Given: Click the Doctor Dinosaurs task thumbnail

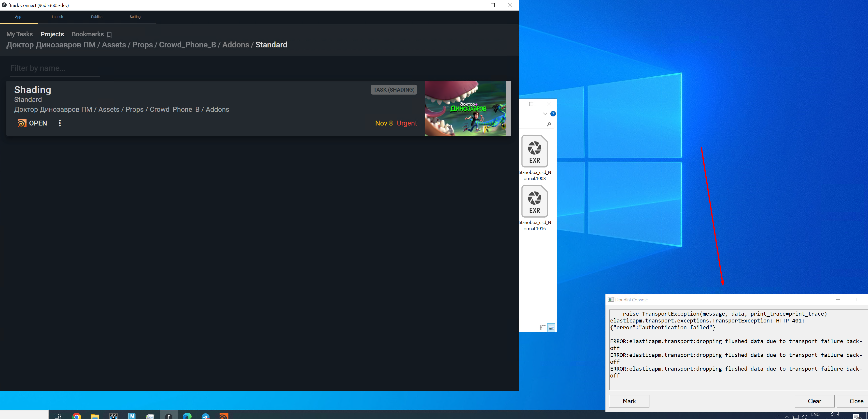Looking at the screenshot, I should point(465,108).
